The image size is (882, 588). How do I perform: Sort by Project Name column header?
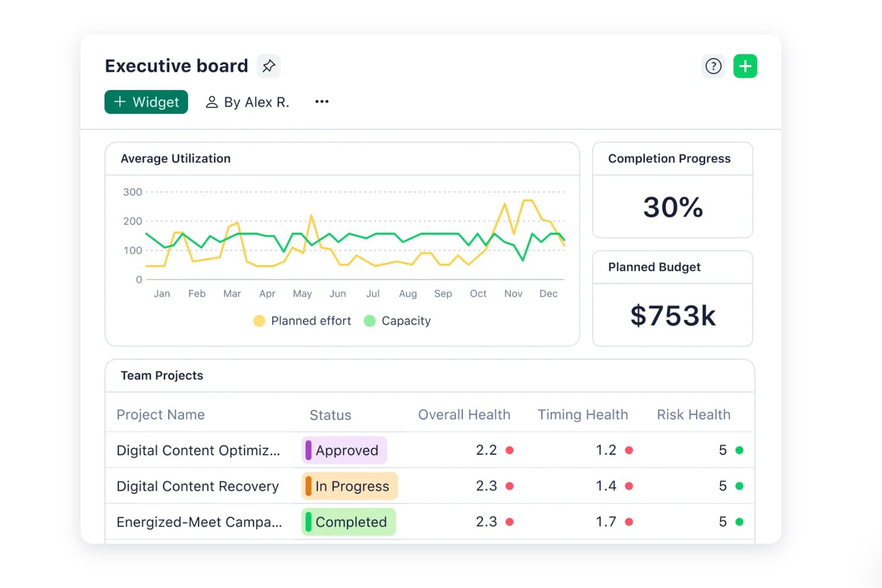coord(161,415)
